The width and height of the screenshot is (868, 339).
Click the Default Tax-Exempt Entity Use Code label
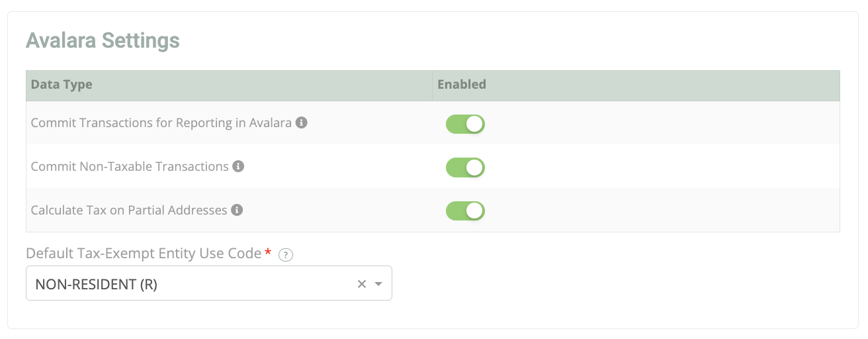point(144,254)
